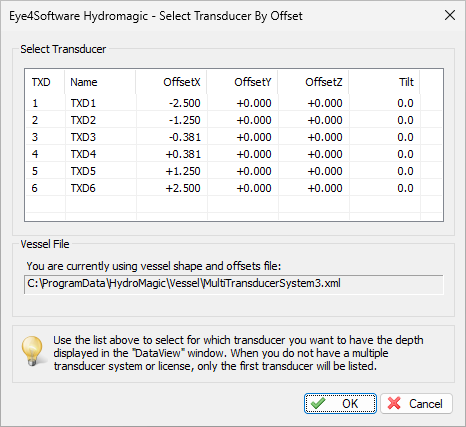Click the red X Cancel icon
This screenshot has width=466, height=427.
click(394, 403)
